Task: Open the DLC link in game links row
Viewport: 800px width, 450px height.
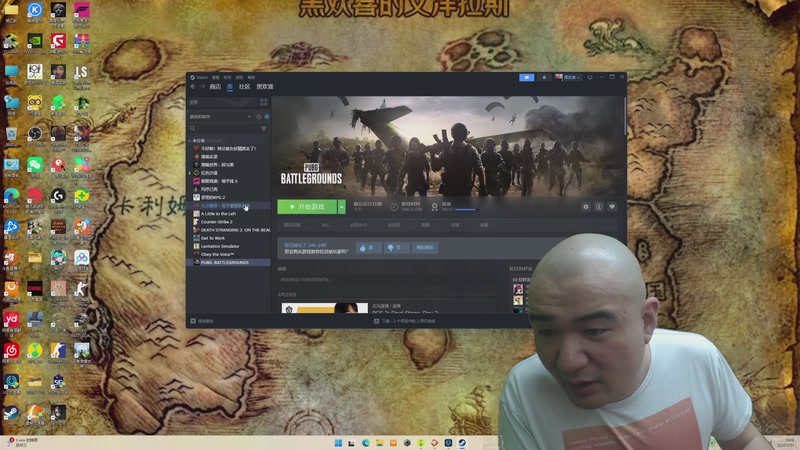Action: pyautogui.click(x=326, y=225)
